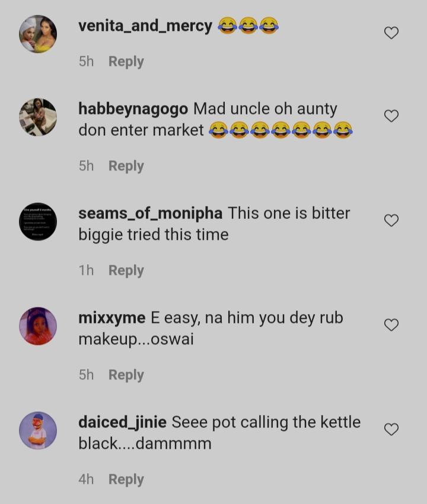View seams_of_monipha's dark avatar
This screenshot has width=427, height=504.
point(38,221)
